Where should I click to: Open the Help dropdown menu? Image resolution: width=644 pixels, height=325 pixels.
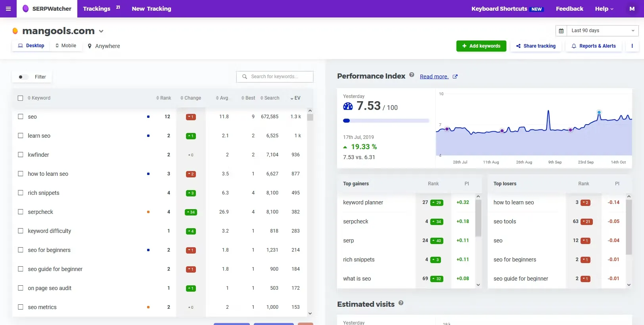(x=604, y=9)
